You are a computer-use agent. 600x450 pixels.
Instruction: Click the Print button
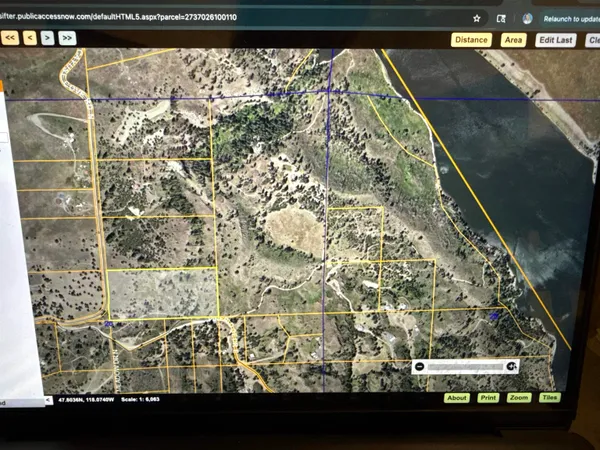tap(488, 397)
